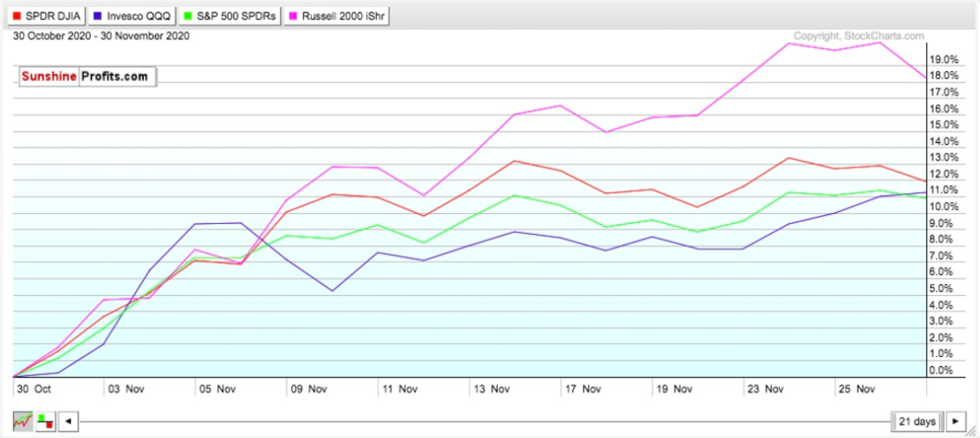Toggle the Russell 2000 iShr legend button
The image size is (980, 438).
[x=337, y=15]
